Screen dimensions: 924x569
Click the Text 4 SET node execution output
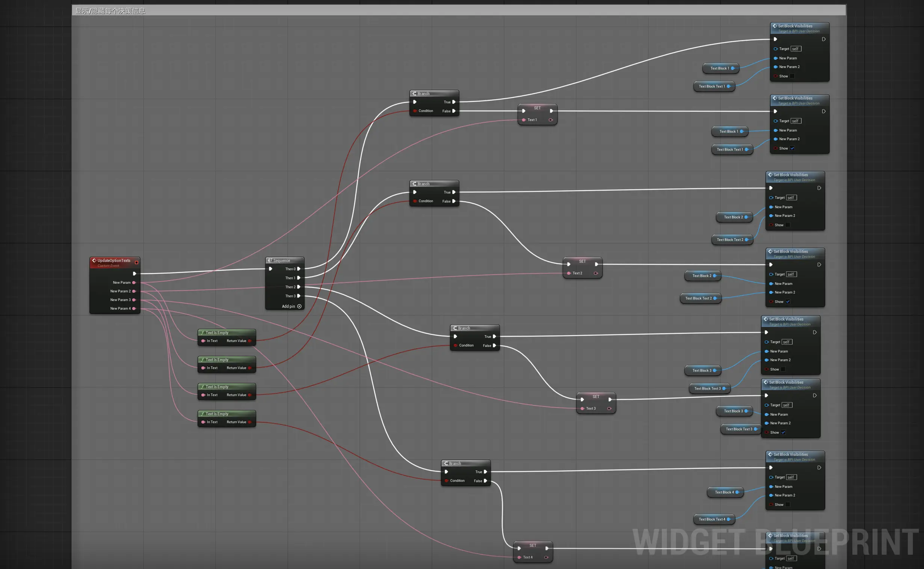click(547, 548)
